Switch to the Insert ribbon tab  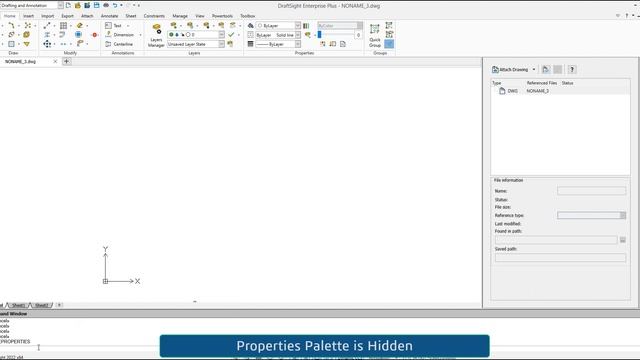tap(28, 16)
